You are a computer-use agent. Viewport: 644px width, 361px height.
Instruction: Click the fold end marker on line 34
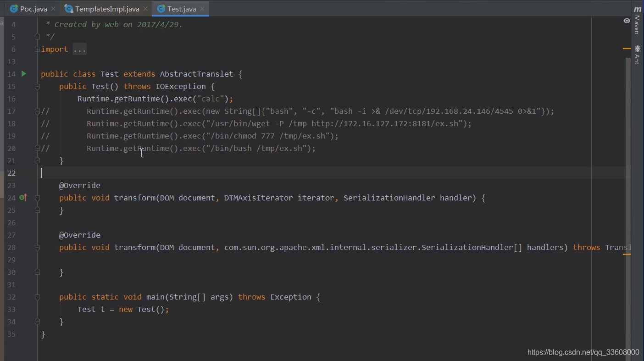pyautogui.click(x=37, y=322)
